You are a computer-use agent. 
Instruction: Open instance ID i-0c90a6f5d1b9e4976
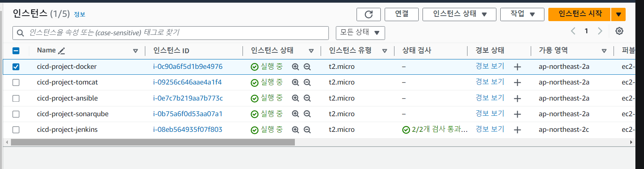[x=188, y=67]
